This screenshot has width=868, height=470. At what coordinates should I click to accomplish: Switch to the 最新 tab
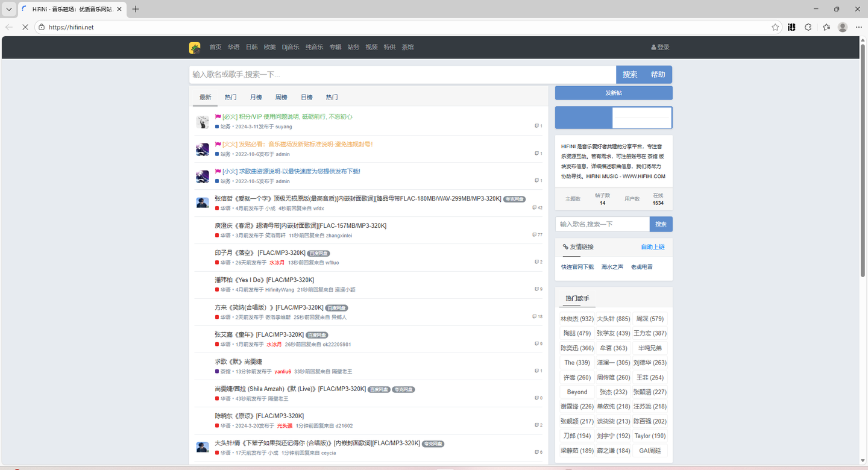coord(206,98)
